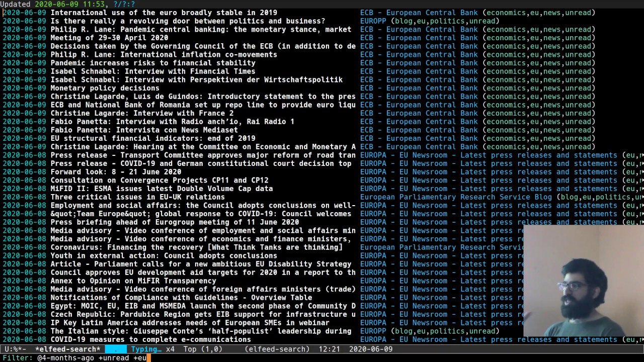Select "Fabio Panetta: Interview with Radio anch'io"
644x362 pixels.
tap(173, 122)
